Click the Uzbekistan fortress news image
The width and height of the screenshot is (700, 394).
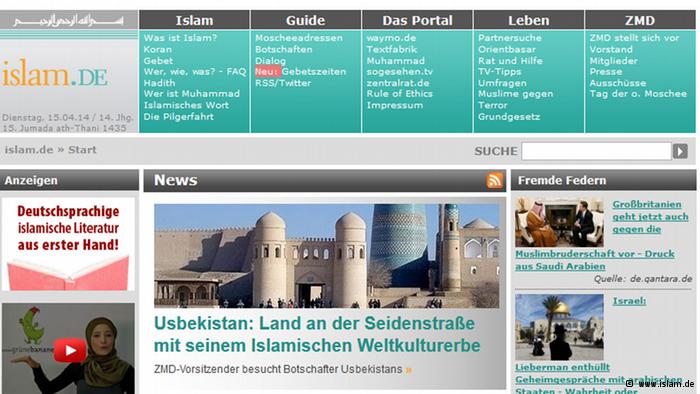327,256
